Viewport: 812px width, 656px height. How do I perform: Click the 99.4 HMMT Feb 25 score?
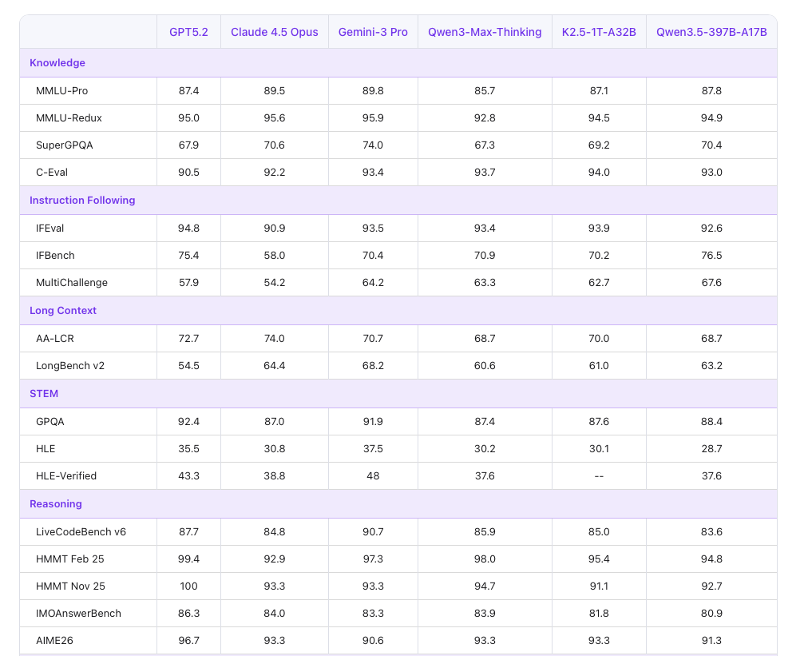click(188, 559)
